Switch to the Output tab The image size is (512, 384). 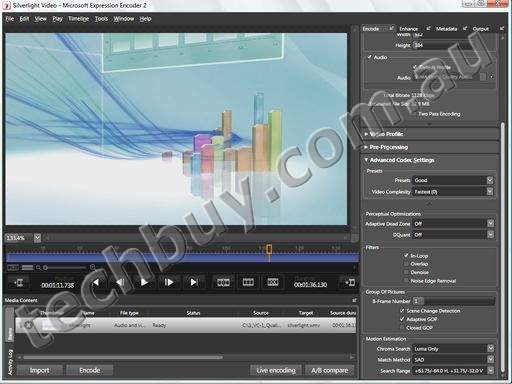coord(481,29)
